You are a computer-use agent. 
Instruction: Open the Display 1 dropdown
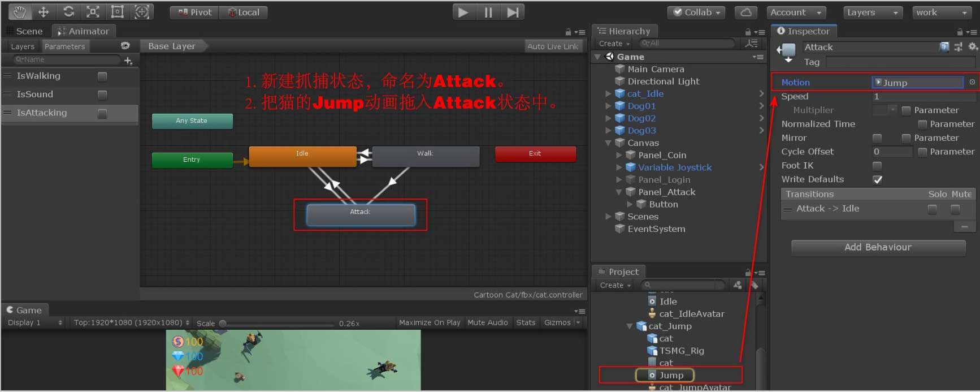[x=35, y=322]
